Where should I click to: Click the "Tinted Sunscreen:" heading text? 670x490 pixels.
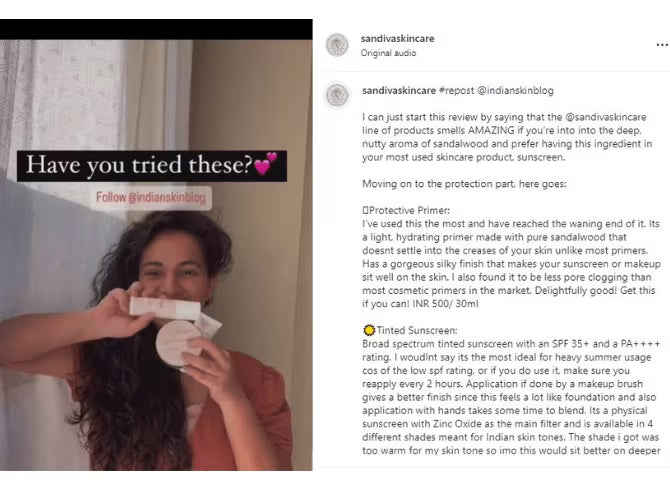click(x=417, y=330)
